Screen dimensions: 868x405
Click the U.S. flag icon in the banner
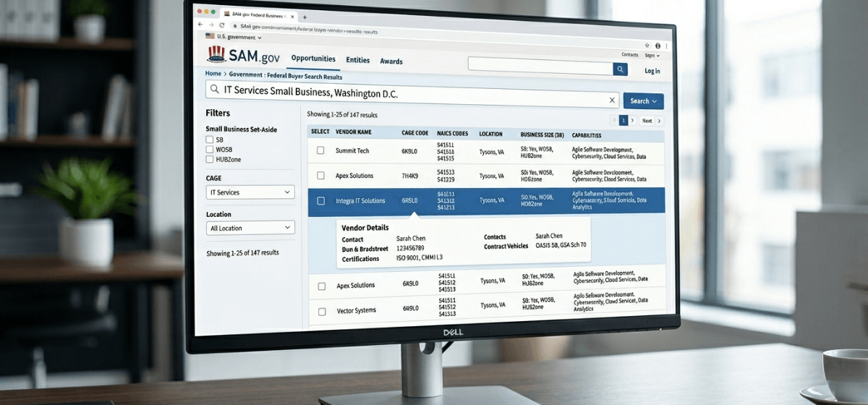pyautogui.click(x=210, y=35)
